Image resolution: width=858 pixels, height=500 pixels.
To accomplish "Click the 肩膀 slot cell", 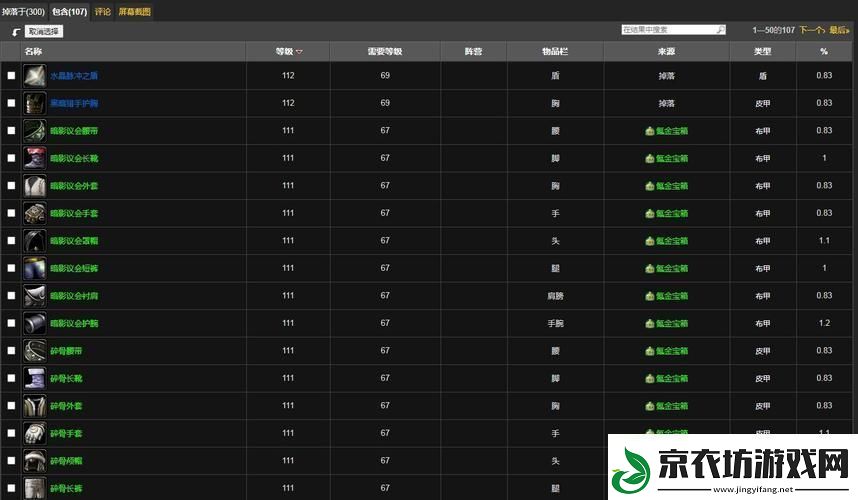I will click(555, 296).
